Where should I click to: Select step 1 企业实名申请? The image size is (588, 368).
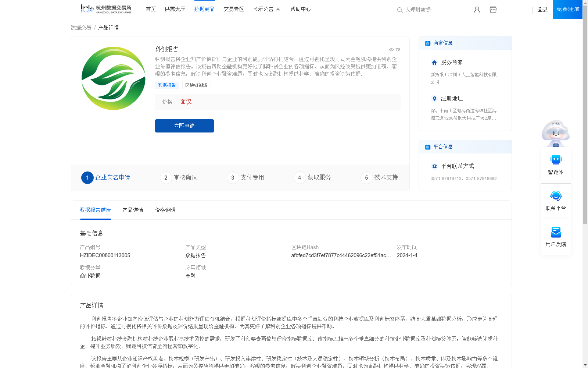tap(106, 178)
